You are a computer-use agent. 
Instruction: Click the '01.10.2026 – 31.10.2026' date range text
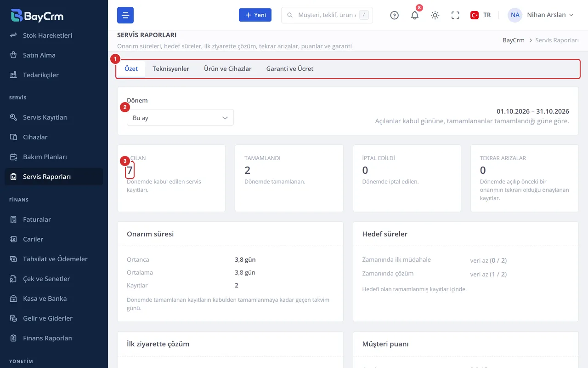point(533,111)
